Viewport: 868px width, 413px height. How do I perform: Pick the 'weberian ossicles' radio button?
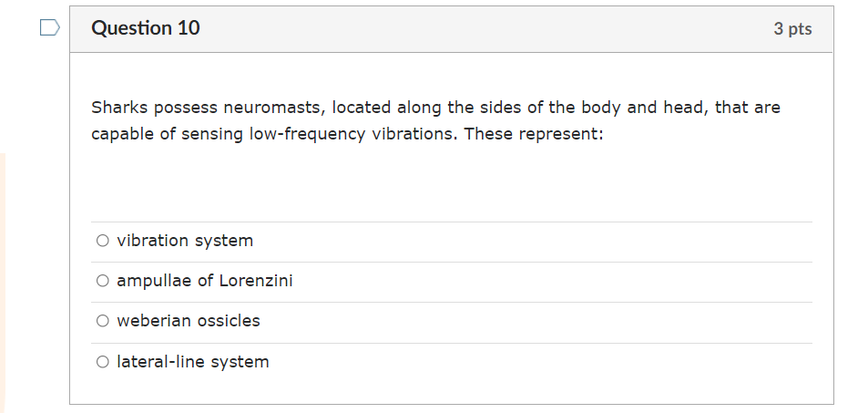coord(103,321)
